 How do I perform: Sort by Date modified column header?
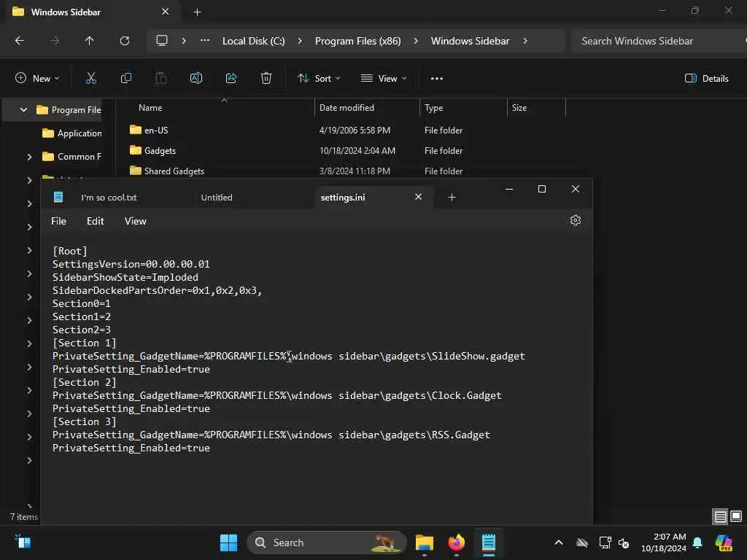point(347,108)
